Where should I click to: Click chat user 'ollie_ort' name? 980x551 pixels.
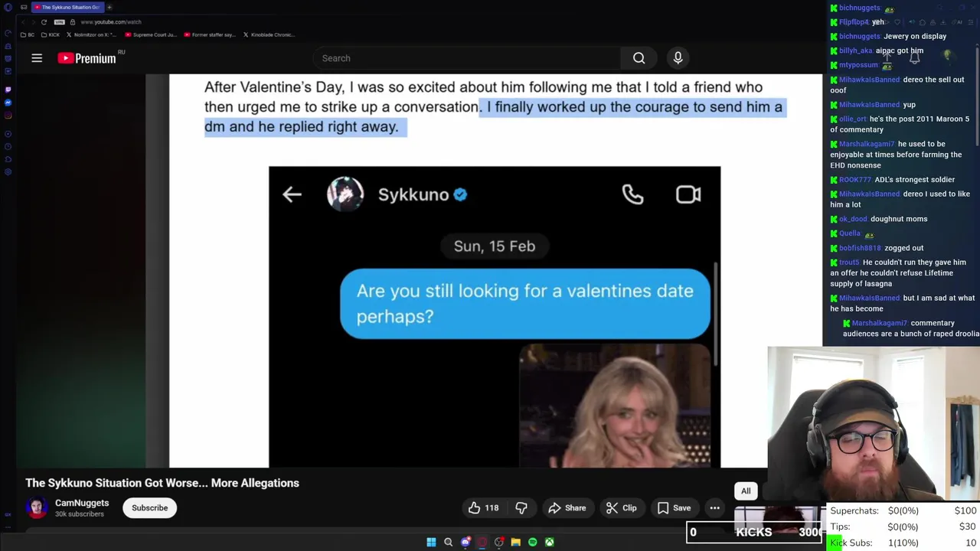click(853, 119)
